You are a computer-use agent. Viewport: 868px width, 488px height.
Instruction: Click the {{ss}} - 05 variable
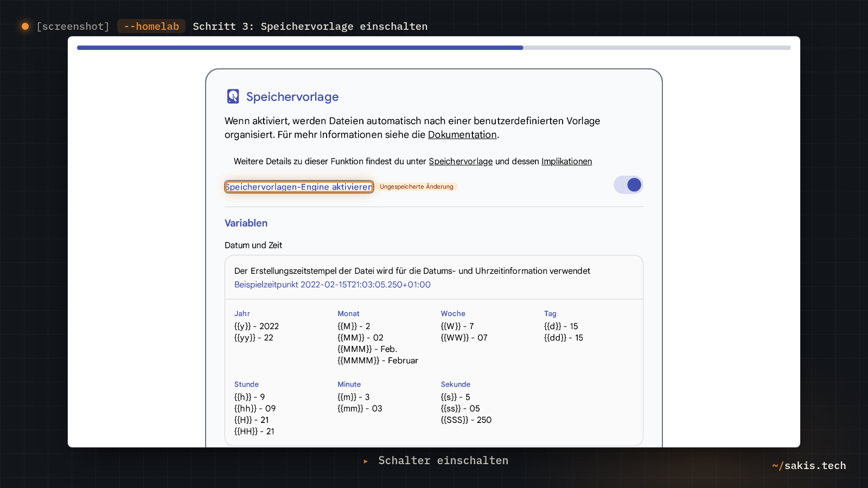(460, 408)
